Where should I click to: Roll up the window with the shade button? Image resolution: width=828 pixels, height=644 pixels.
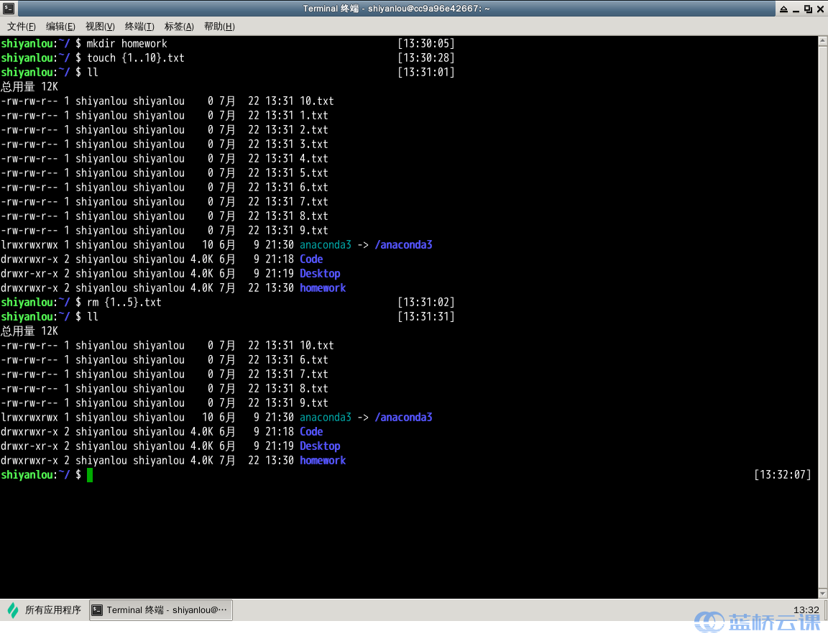click(783, 9)
